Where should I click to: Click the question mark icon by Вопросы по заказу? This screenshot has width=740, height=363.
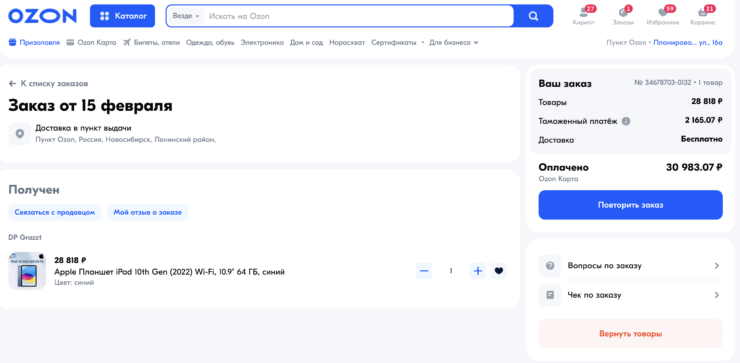pyautogui.click(x=550, y=266)
